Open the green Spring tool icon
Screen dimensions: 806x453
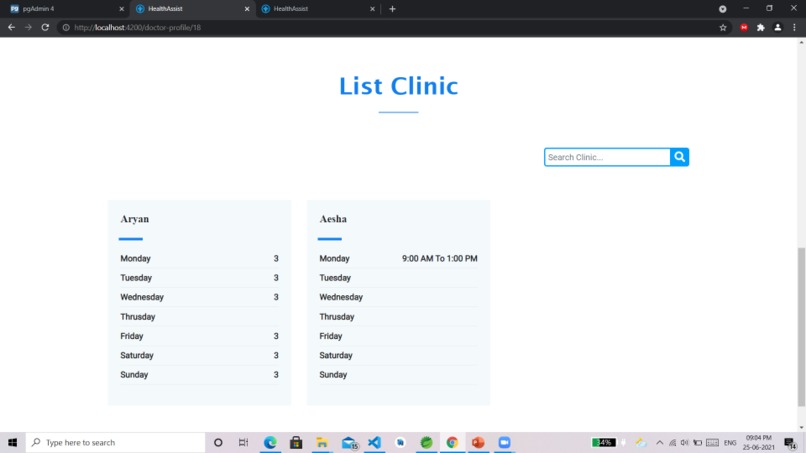(x=426, y=442)
